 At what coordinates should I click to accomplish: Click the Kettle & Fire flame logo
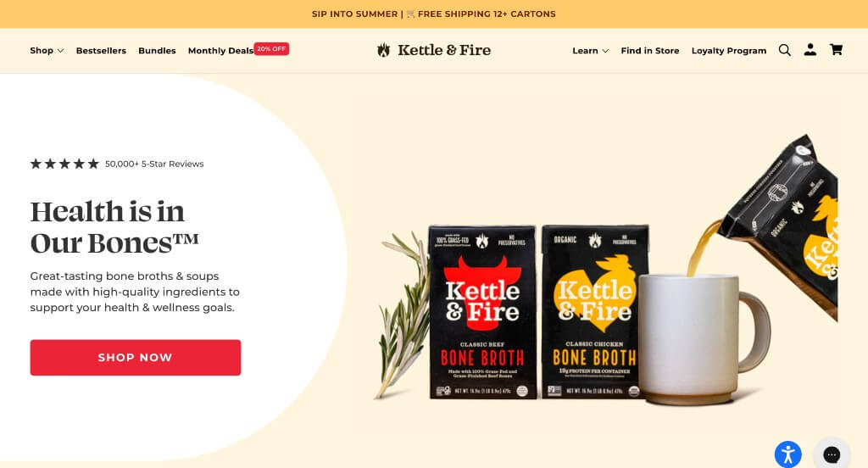tap(384, 50)
